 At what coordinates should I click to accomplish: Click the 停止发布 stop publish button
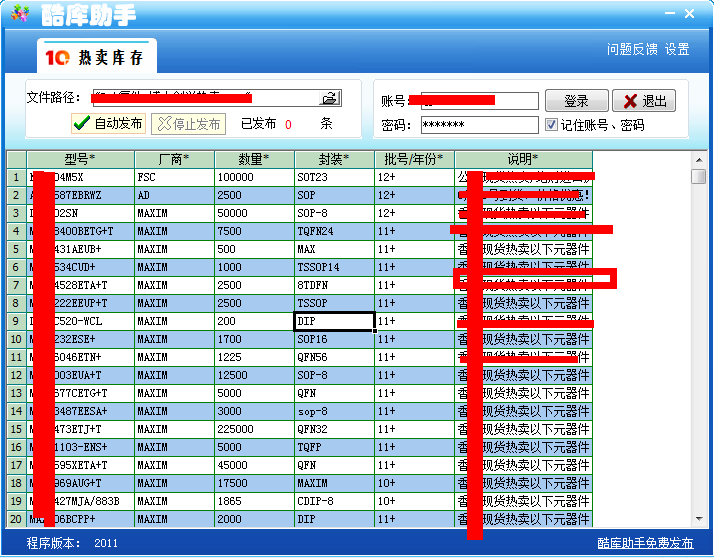[x=189, y=124]
